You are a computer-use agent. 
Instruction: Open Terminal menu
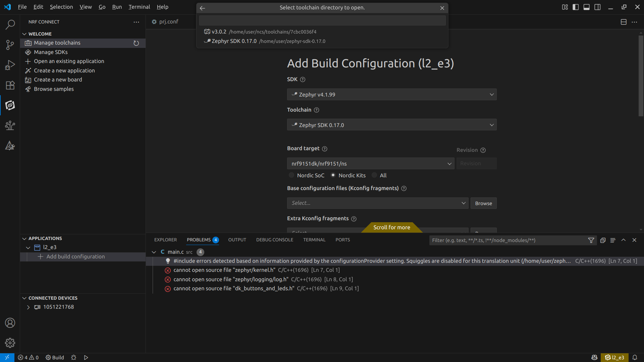(139, 7)
